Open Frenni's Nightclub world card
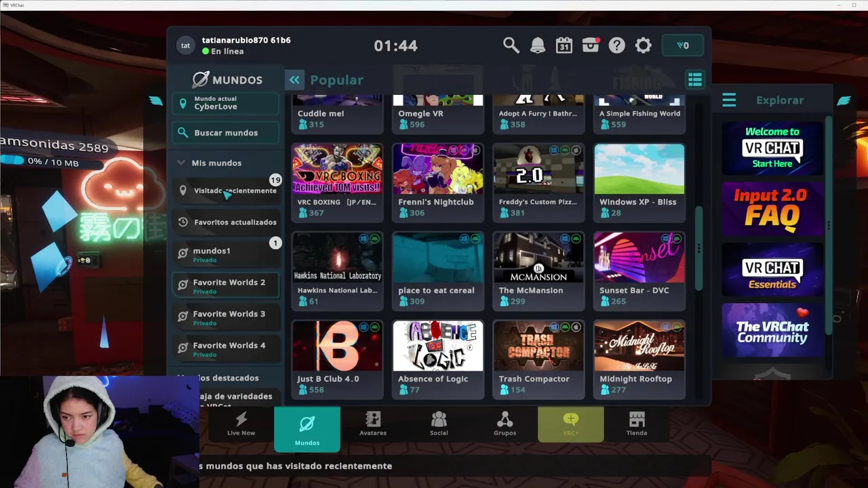This screenshot has height=488, width=868. tap(438, 182)
